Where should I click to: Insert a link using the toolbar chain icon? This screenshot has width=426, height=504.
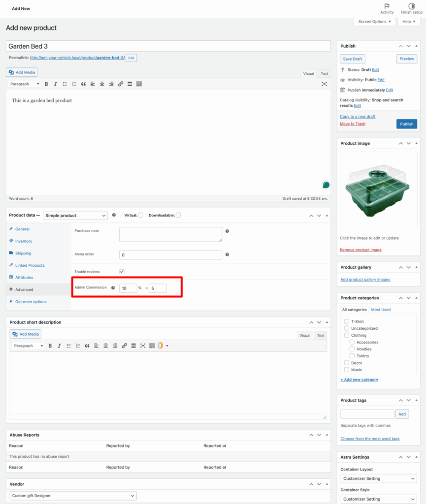coord(120,84)
